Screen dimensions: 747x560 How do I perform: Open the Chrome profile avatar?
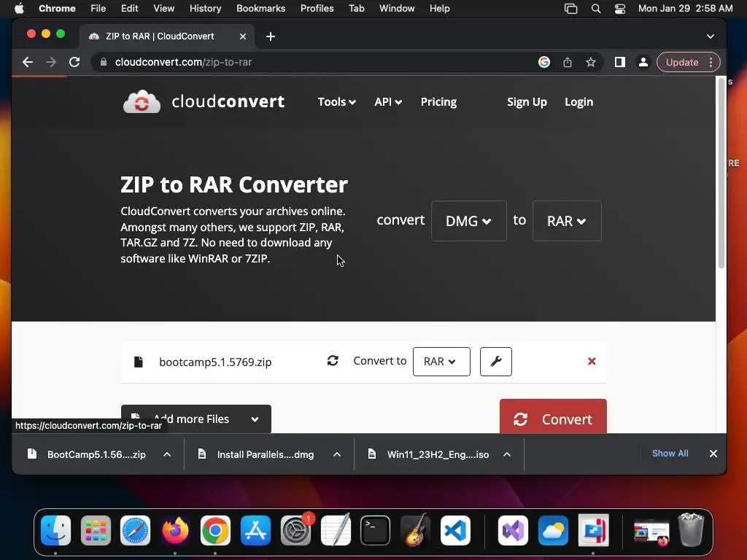[643, 62]
